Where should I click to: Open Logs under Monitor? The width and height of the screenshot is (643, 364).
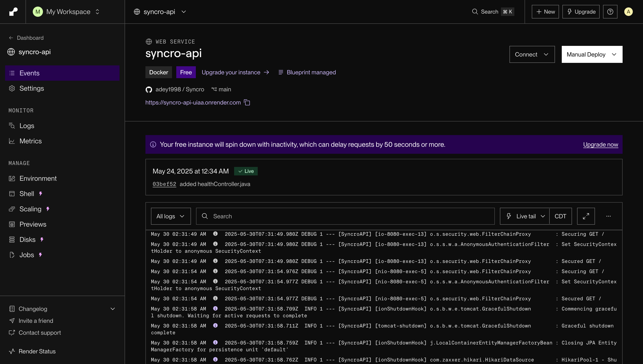click(x=62, y=126)
